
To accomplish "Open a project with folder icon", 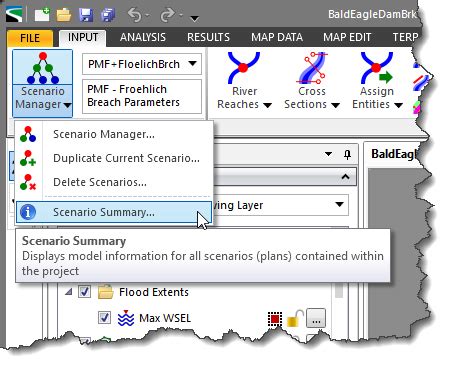I will (x=63, y=15).
